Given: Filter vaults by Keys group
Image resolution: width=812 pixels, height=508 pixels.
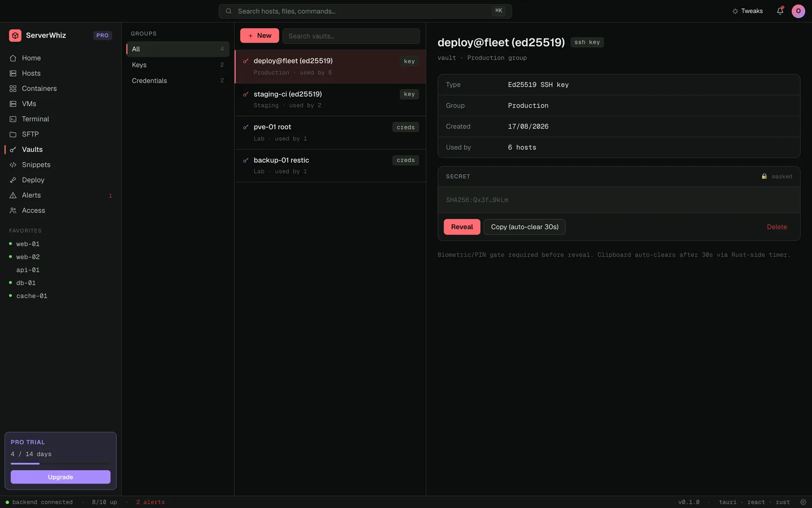Looking at the screenshot, I should tap(178, 65).
